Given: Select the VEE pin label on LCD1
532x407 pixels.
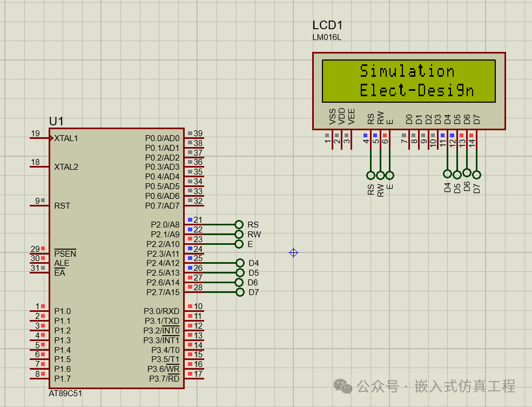Looking at the screenshot, I should pos(352,116).
